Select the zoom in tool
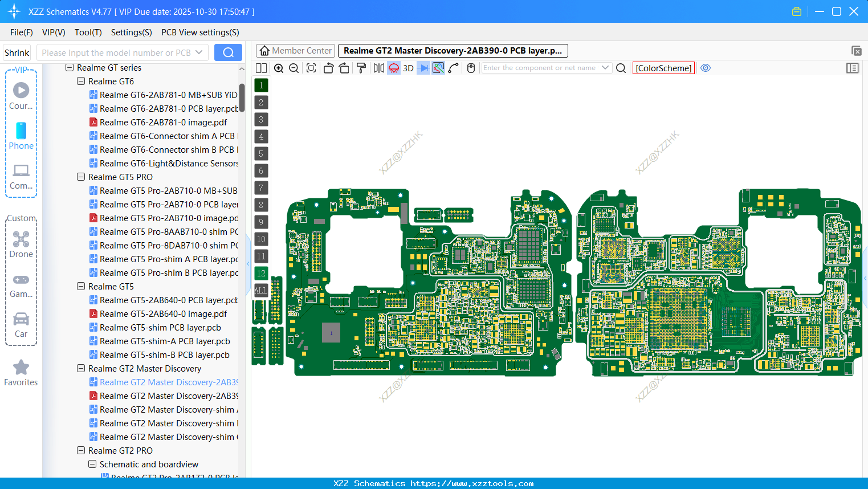868x489 pixels. pos(279,68)
